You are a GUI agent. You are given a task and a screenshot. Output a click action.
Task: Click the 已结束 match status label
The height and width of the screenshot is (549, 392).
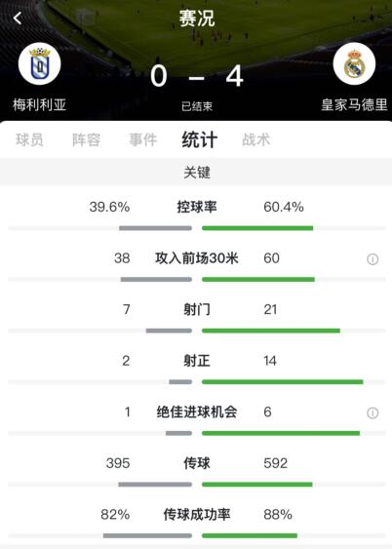point(197,106)
